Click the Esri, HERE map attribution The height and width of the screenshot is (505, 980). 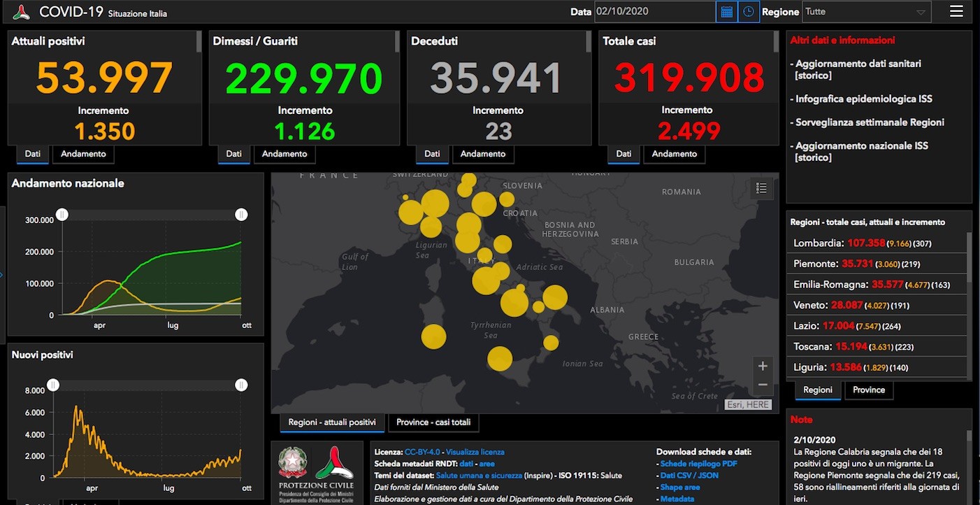[748, 404]
